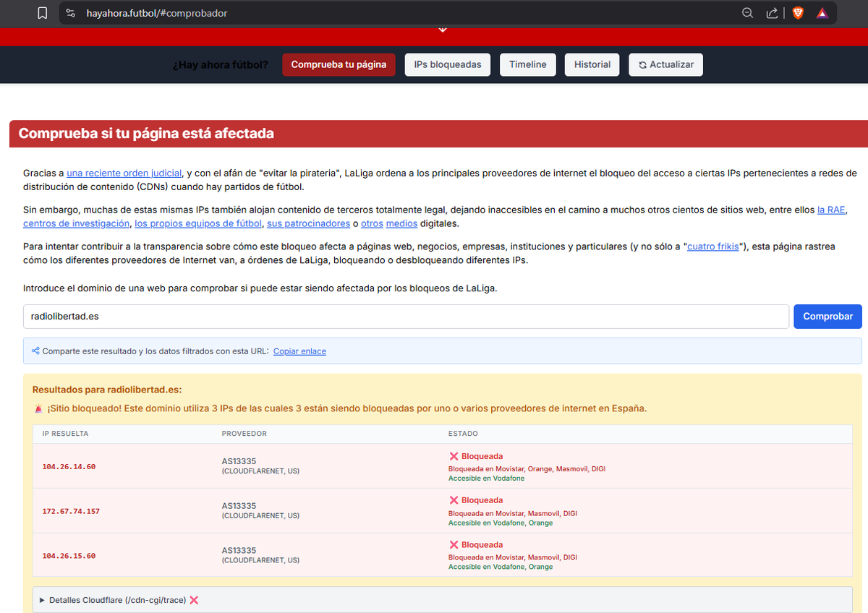Click 'Accesible en Vodafone' text in first row

click(x=486, y=479)
